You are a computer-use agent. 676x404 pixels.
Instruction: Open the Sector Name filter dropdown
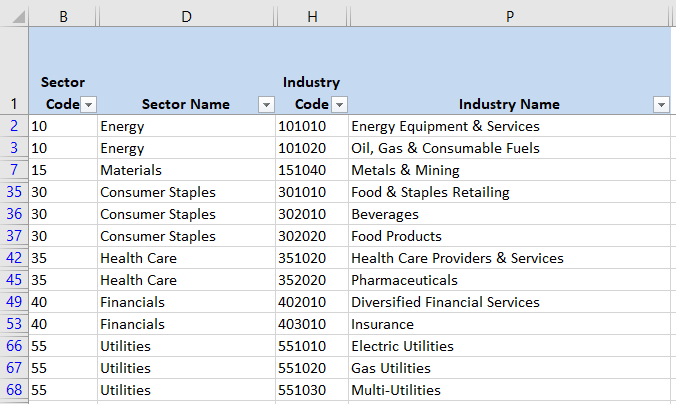tap(266, 104)
